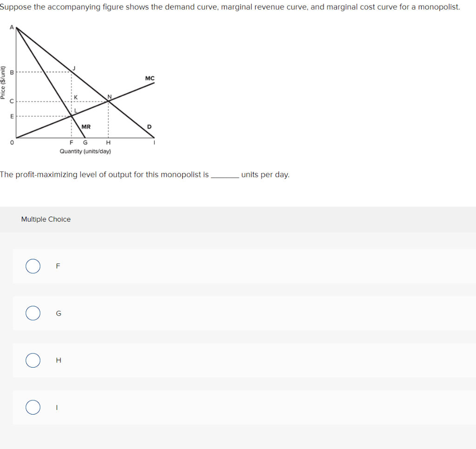Screen dimensions: 476x449
Task: Click the answer label G
Action: [59, 313]
